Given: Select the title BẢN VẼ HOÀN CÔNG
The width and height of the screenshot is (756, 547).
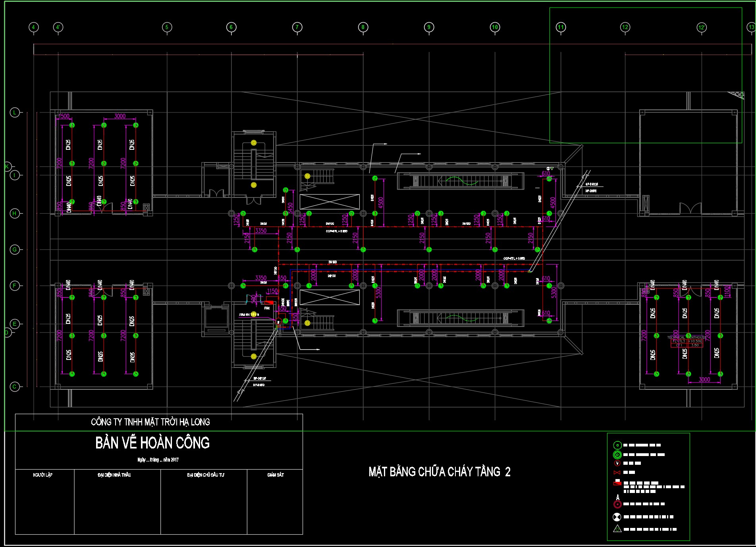Looking at the screenshot, I should (x=152, y=443).
